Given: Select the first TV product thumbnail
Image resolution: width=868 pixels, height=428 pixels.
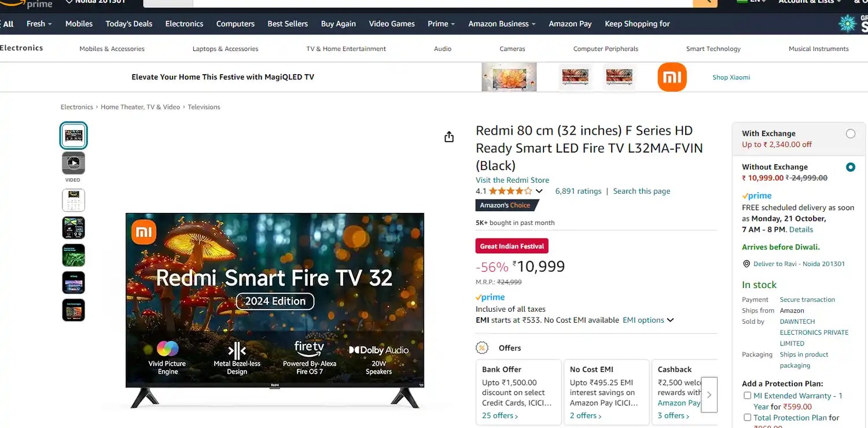Looking at the screenshot, I should coord(73,135).
